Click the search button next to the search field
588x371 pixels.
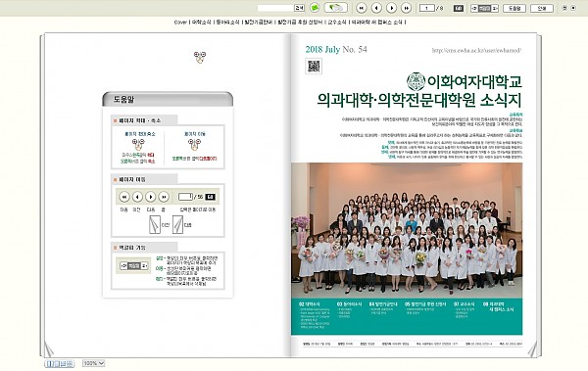300,8
